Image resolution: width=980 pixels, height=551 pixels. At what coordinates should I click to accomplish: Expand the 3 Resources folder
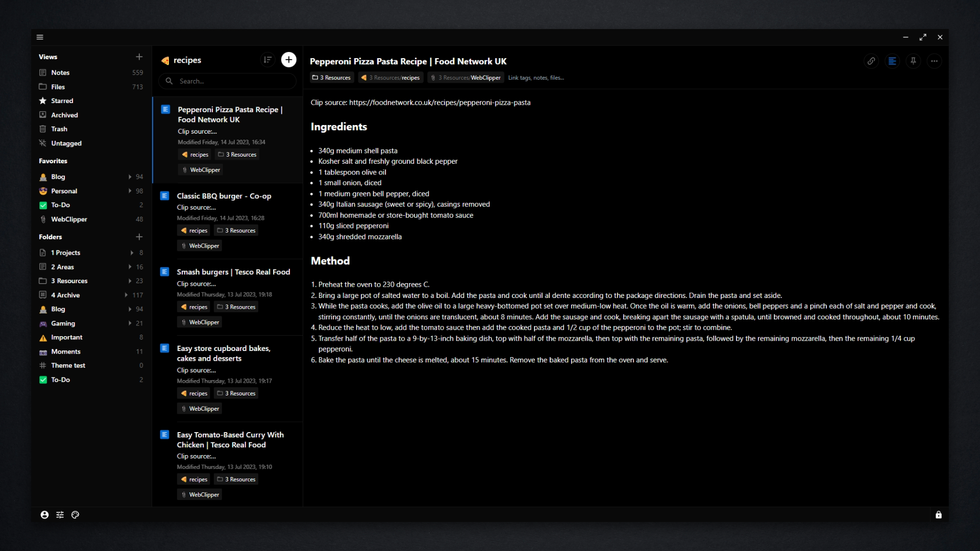click(x=130, y=281)
